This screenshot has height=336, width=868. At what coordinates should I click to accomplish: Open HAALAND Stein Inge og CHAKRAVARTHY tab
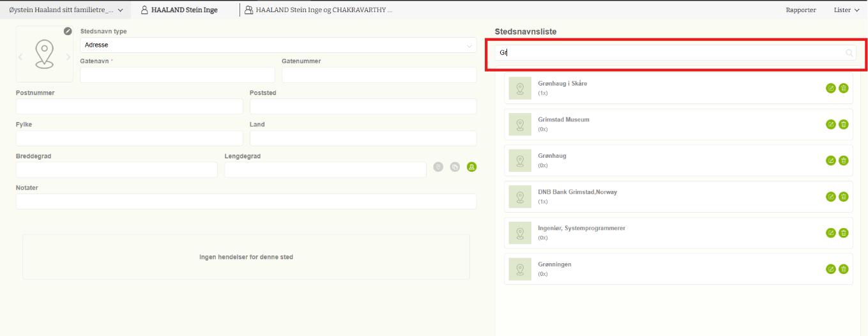318,10
